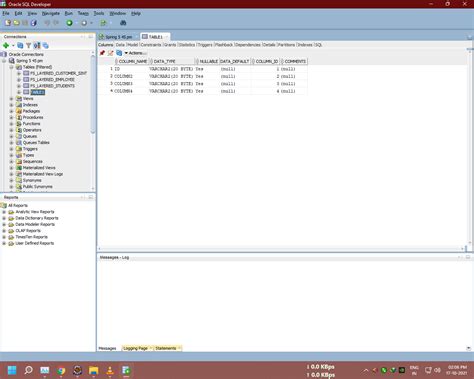Expand the FS_LAYERED_EMPLOYEE table node
This screenshot has width=474, height=379.
coord(19,80)
